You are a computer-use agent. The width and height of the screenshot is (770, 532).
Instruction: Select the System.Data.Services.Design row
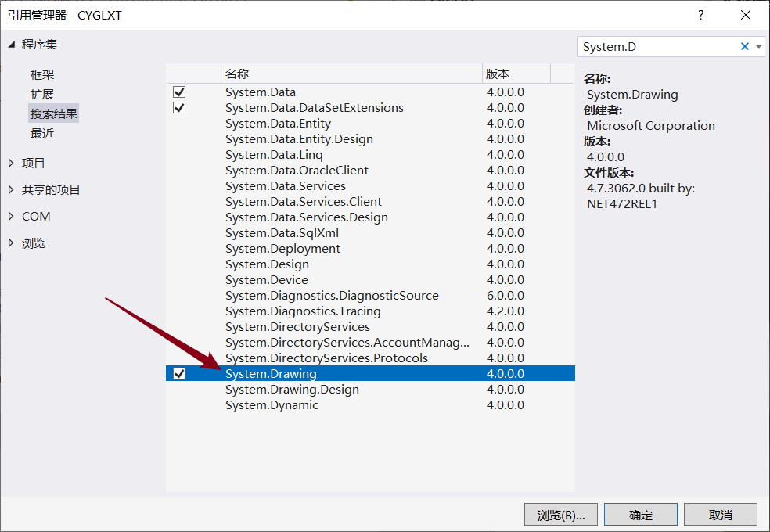point(370,217)
